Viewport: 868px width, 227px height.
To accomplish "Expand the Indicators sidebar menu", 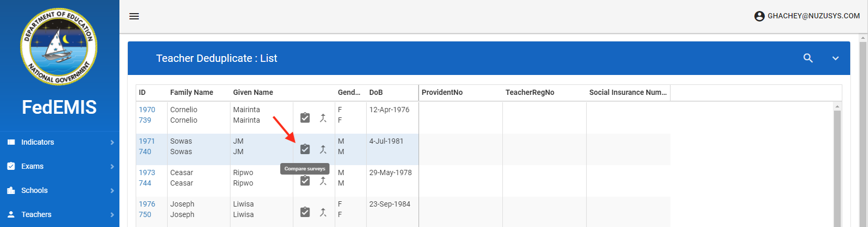I will [60, 142].
